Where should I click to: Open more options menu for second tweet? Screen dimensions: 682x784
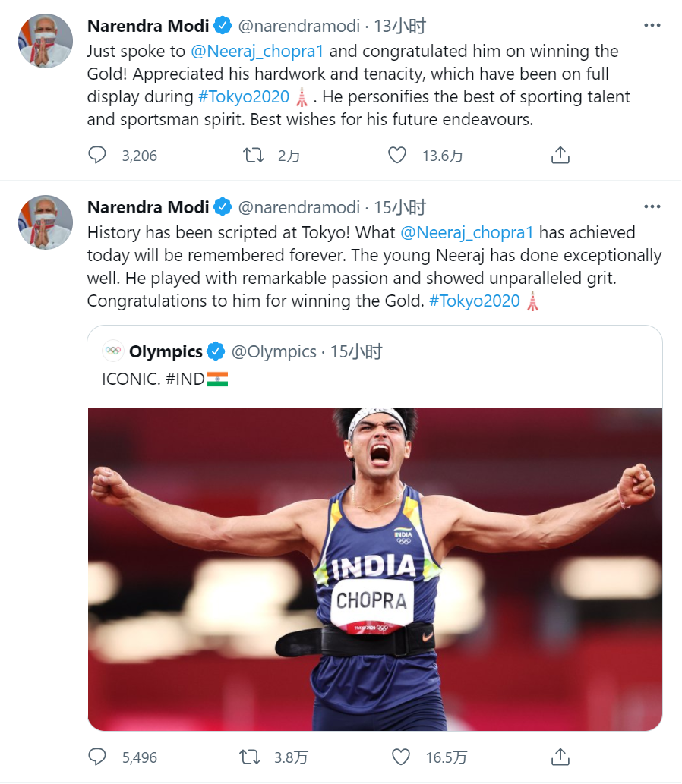point(652,206)
